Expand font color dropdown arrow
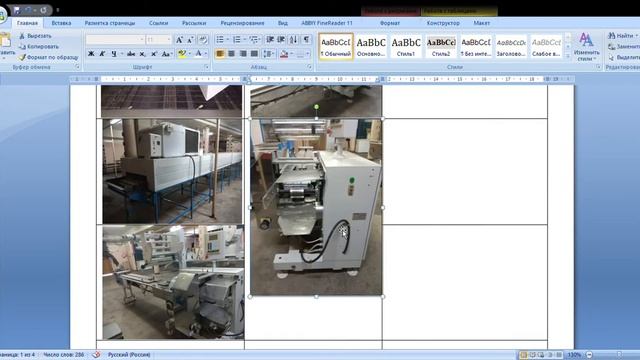Viewport: 640px width, 360px height. pyautogui.click(x=206, y=53)
